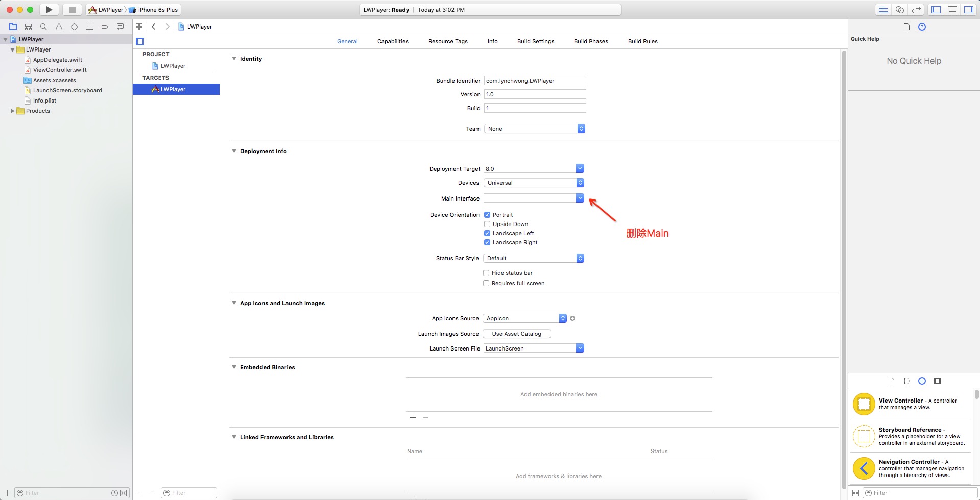Image resolution: width=980 pixels, height=500 pixels.
Task: Click the Version input field
Action: coord(535,94)
